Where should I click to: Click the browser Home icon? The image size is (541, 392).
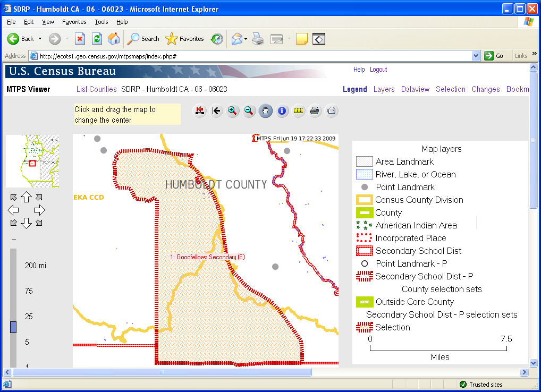[114, 39]
